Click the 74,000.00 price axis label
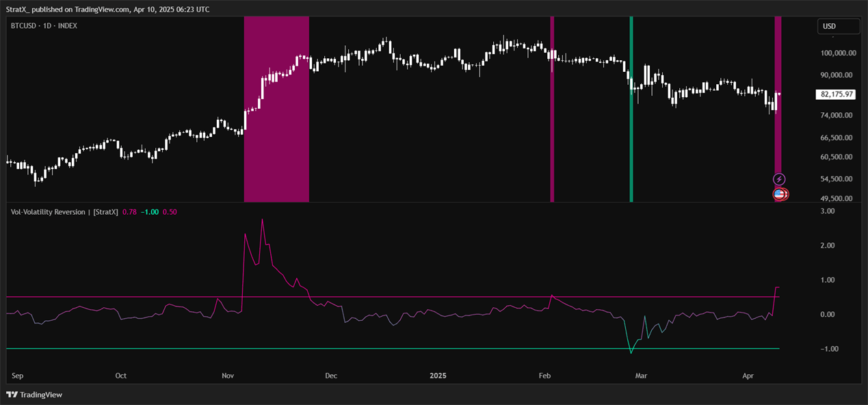The height and width of the screenshot is (405, 868). [x=837, y=115]
